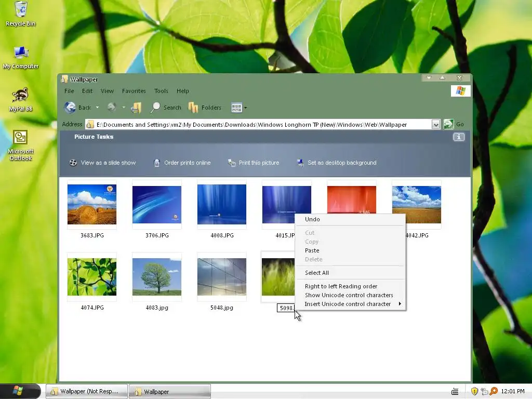
Task: Select the 4008.JPG thumbnail
Action: pos(222,204)
